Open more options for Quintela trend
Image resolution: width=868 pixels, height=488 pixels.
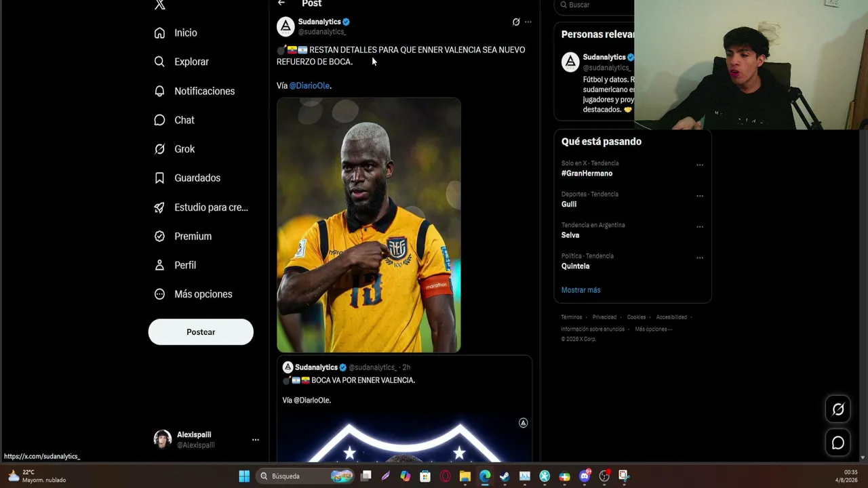point(700,258)
